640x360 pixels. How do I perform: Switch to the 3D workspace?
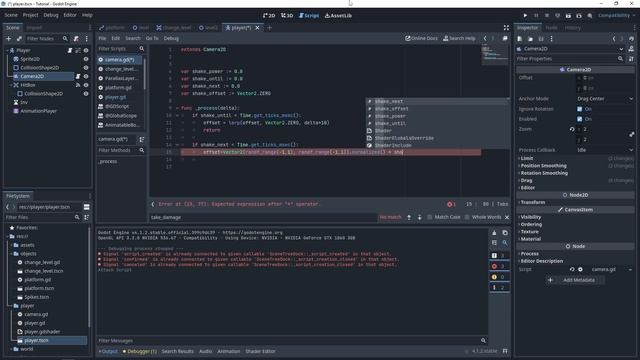[287, 16]
